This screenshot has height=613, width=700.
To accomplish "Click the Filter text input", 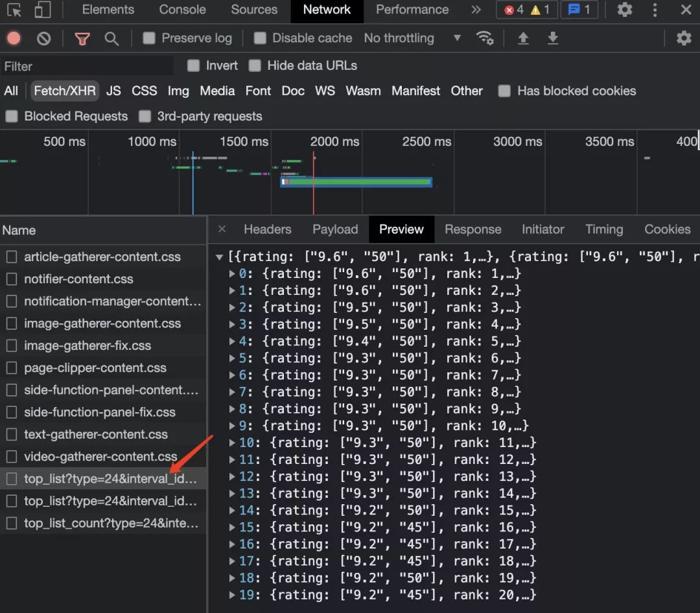I will pos(87,66).
